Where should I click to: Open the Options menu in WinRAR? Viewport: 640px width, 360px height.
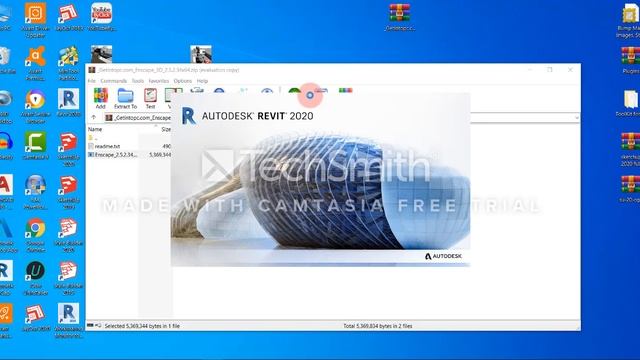pyautogui.click(x=182, y=81)
